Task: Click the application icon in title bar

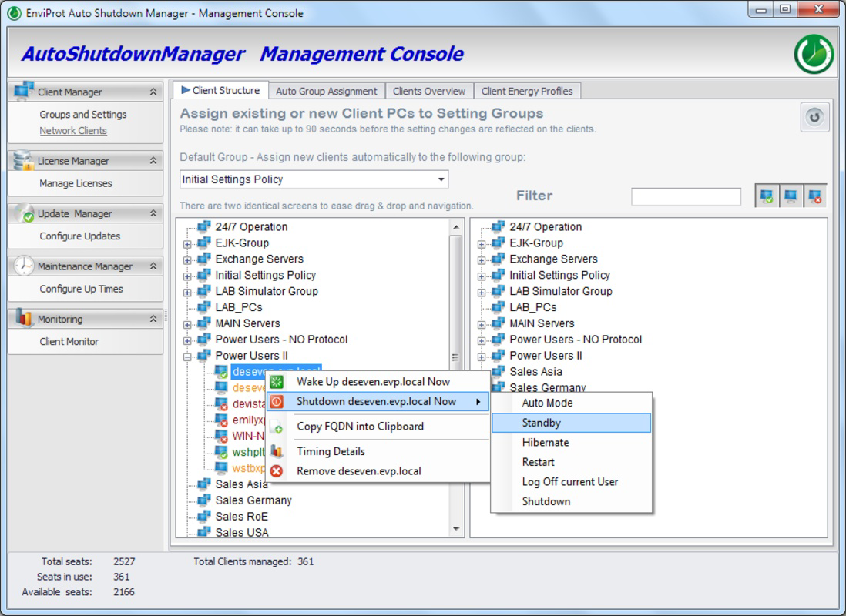Action: tap(15, 13)
